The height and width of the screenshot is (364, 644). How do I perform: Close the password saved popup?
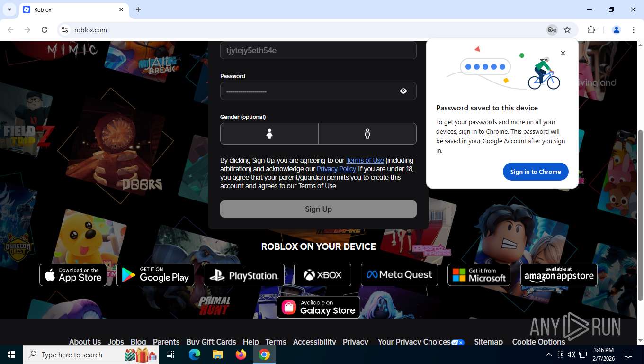(563, 53)
